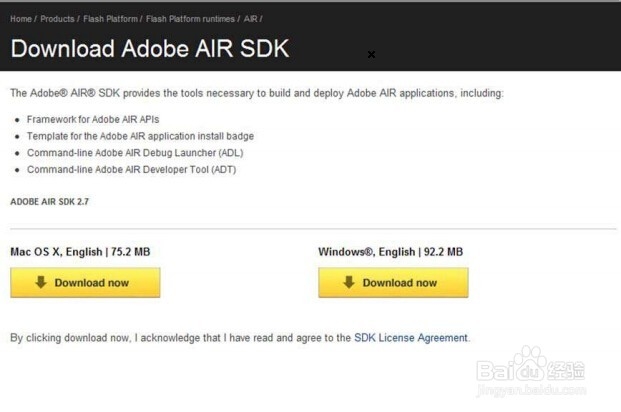Open the Home breadcrumb link
Viewport: 621px width, 412px height.
click(x=21, y=19)
